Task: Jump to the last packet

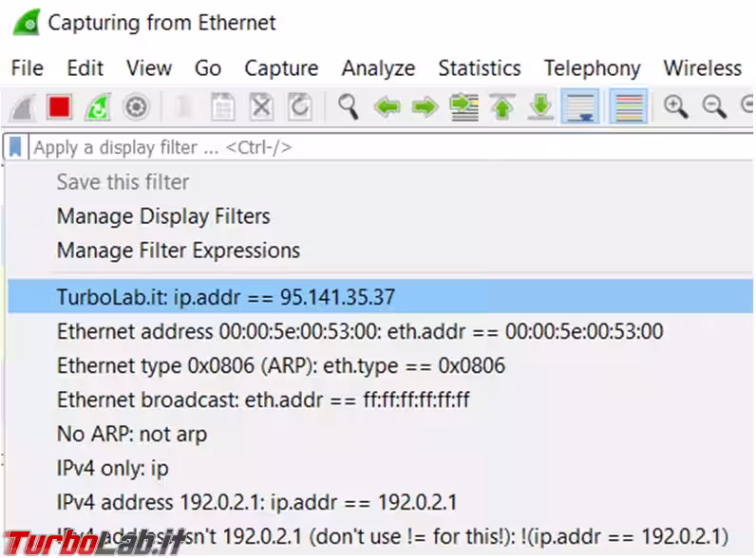Action: pyautogui.click(x=540, y=107)
